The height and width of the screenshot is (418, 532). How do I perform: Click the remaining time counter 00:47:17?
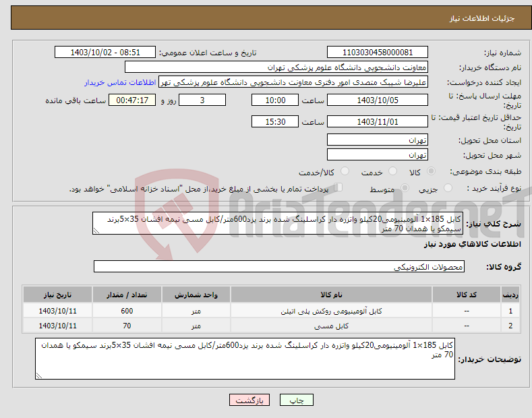132,100
